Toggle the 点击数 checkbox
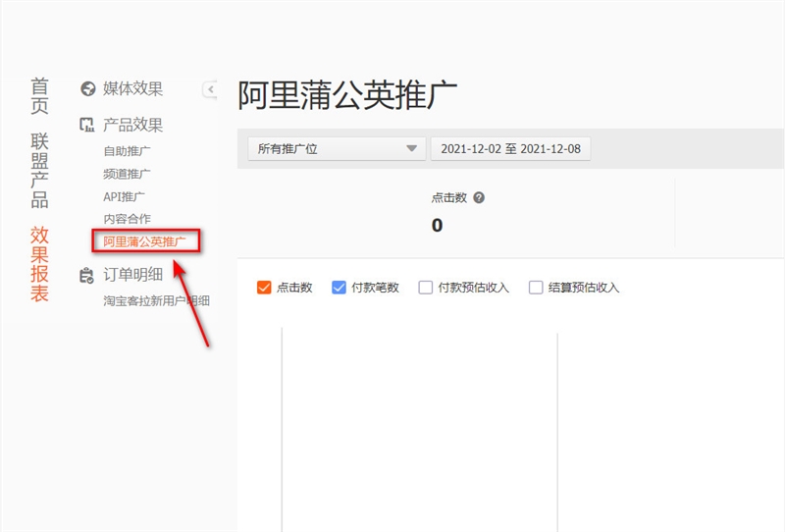 (x=264, y=288)
